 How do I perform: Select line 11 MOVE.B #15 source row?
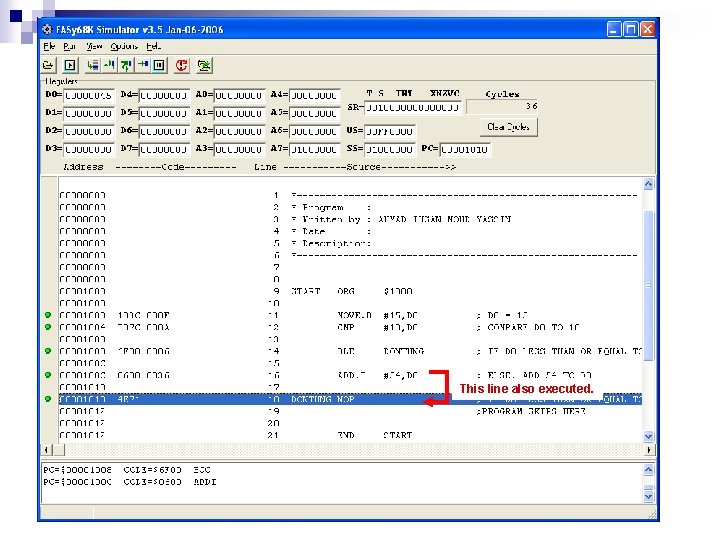point(350,315)
